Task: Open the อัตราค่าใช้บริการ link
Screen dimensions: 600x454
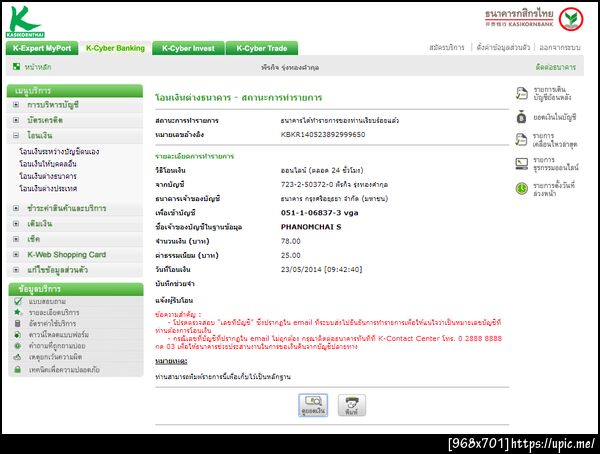Action: tap(52, 323)
